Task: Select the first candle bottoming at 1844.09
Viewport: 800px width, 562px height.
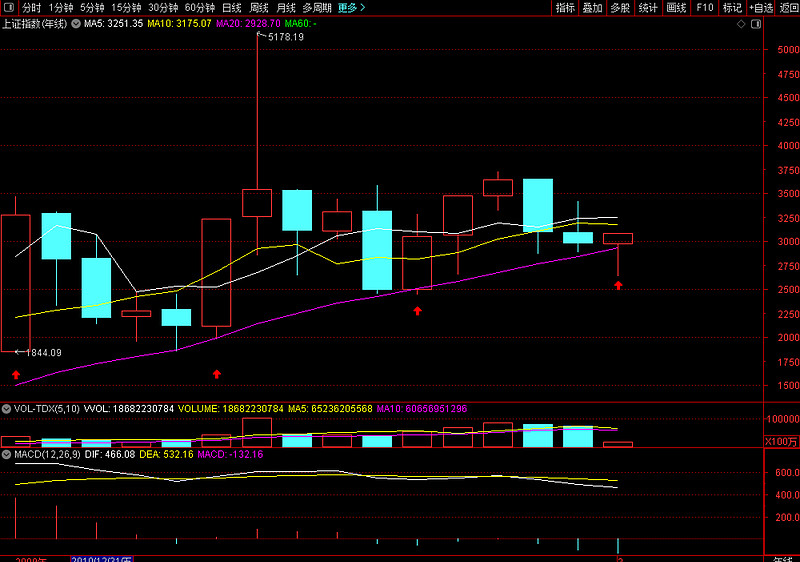Action: coord(15,283)
